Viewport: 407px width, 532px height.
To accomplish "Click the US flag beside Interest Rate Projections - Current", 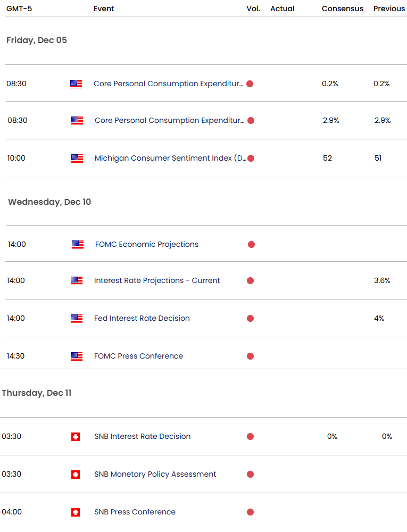I will click(x=77, y=281).
